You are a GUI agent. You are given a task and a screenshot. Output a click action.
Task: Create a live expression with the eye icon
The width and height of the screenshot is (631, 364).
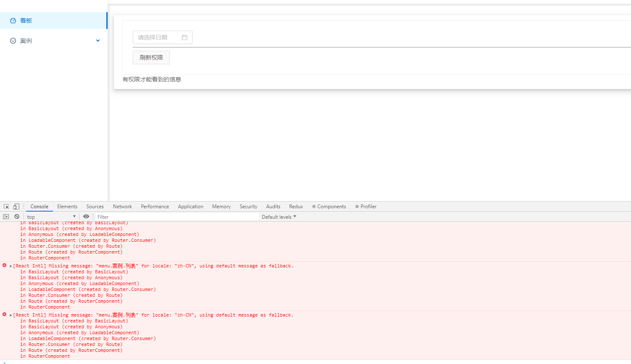[86, 217]
